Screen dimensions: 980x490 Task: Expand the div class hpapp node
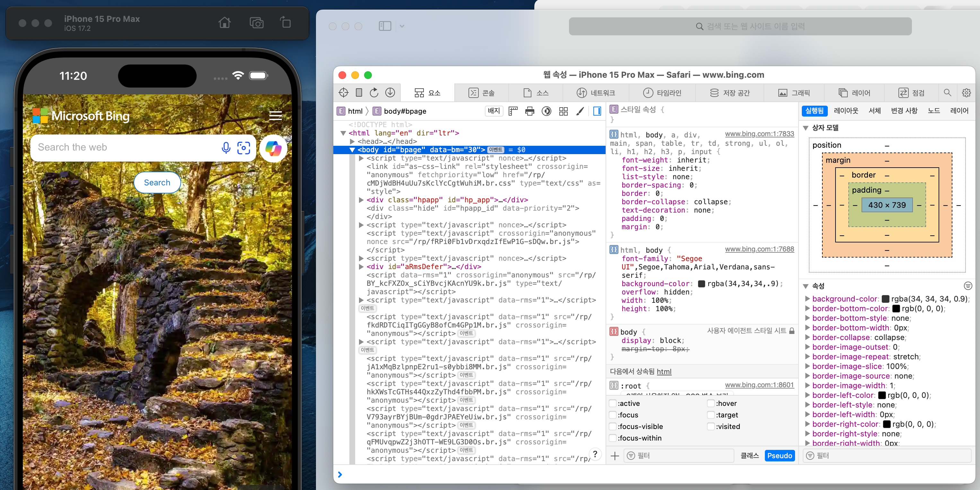(361, 200)
